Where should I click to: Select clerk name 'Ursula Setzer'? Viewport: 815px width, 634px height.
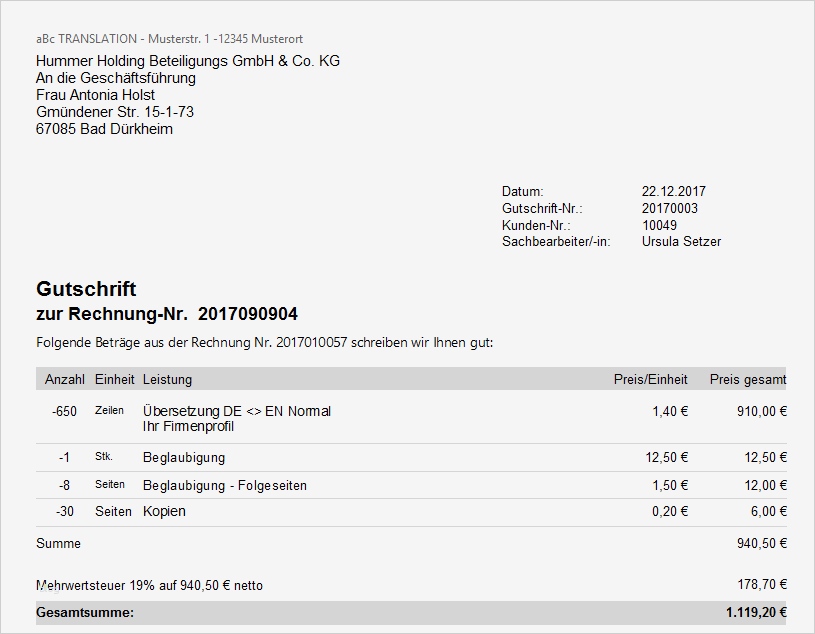click(681, 242)
